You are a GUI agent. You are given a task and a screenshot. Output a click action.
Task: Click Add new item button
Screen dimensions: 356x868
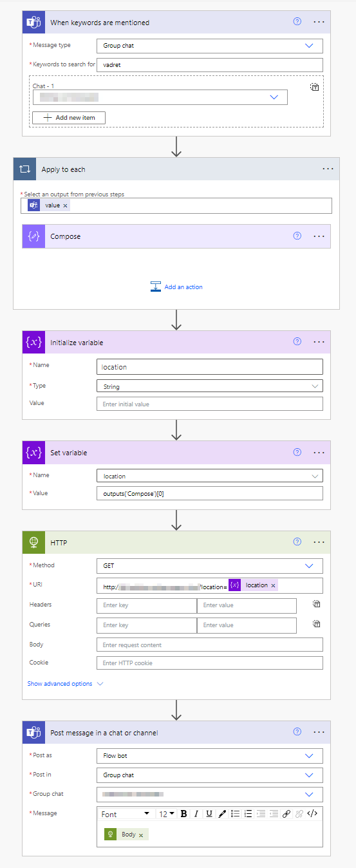point(69,118)
